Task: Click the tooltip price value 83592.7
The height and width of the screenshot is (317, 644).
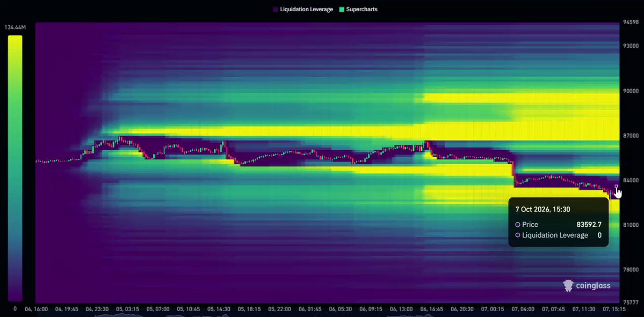Action: pyautogui.click(x=589, y=224)
